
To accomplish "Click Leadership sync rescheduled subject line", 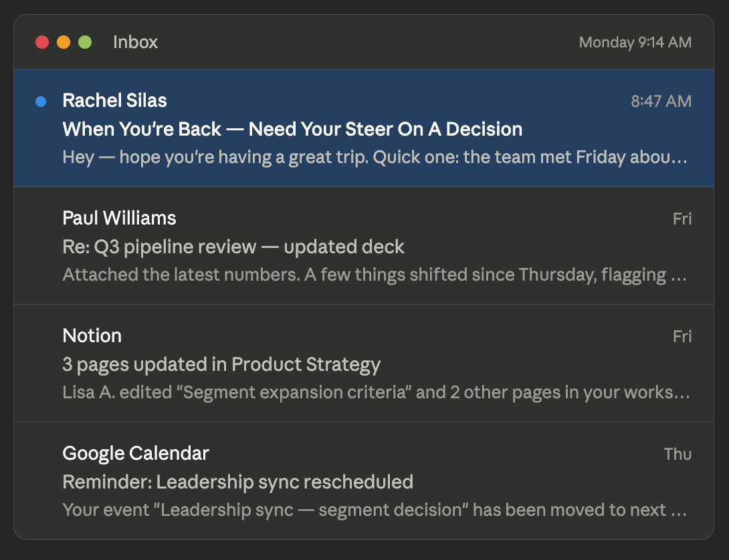I will (237, 482).
